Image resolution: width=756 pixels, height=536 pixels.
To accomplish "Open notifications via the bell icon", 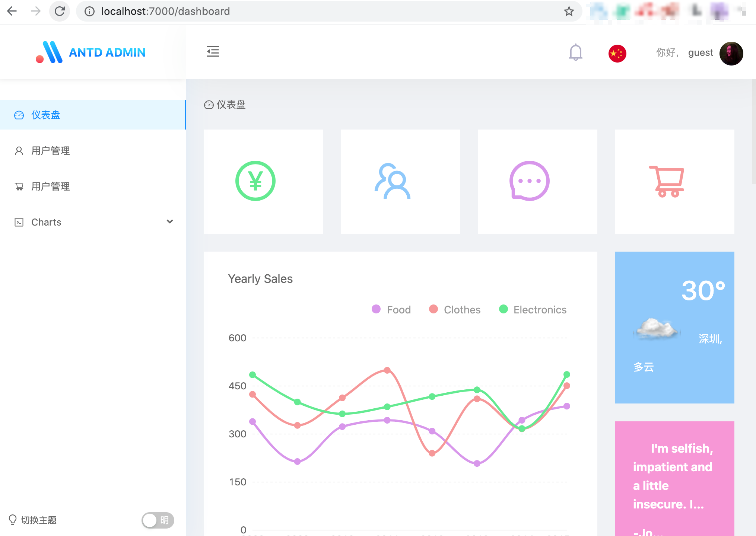I will (x=575, y=52).
